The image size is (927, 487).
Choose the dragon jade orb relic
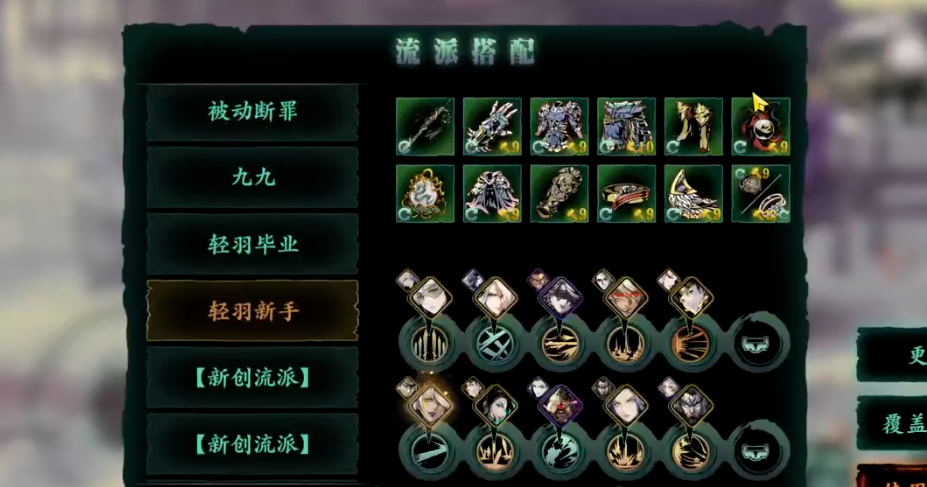pos(425,194)
